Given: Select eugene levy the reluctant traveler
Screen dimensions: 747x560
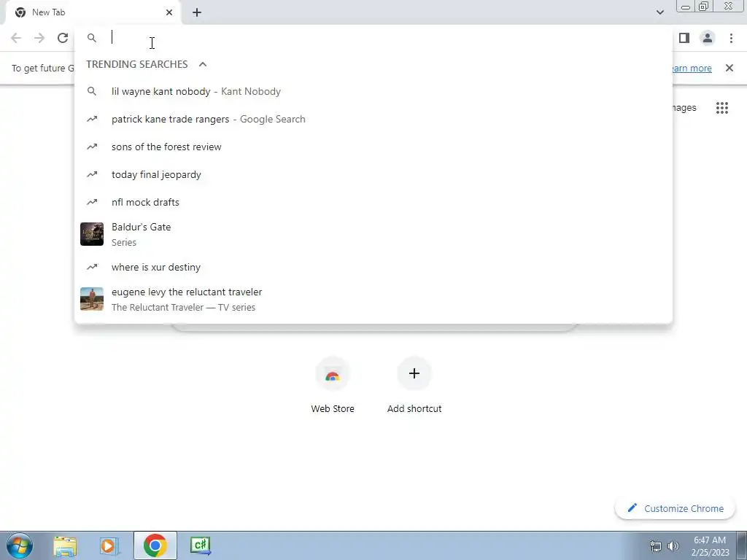Looking at the screenshot, I should [373, 299].
